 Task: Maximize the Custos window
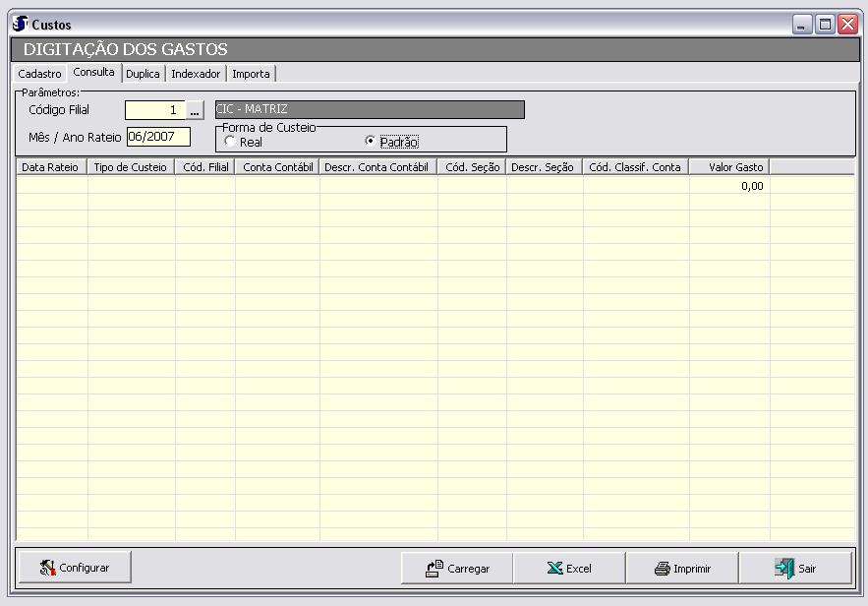pos(826,25)
